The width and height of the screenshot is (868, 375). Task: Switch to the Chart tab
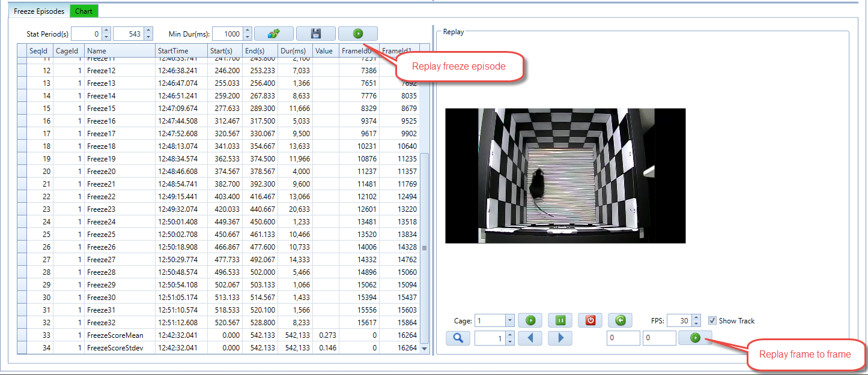(x=83, y=11)
